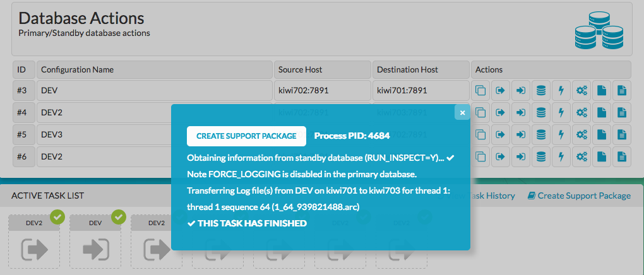644x275 pixels.
Task: Click the thread 1 sequence 64 line
Action: [x=273, y=208]
